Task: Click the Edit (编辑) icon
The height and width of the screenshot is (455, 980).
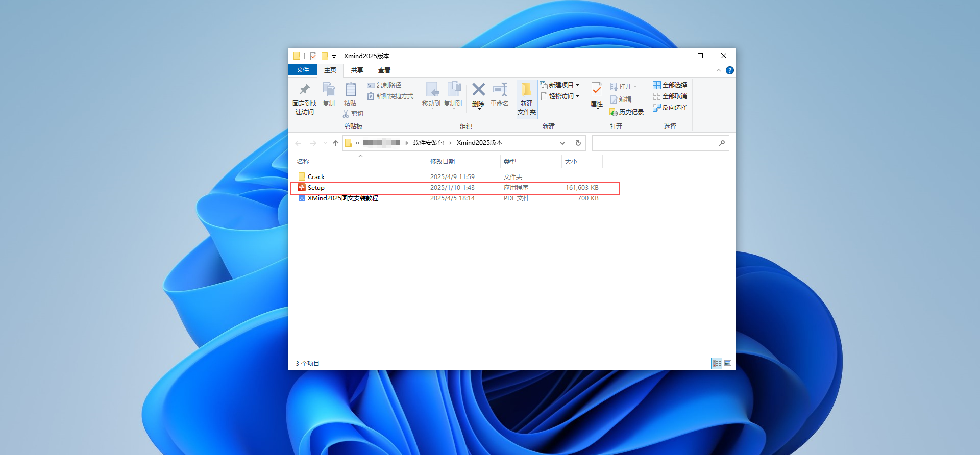Action: click(x=614, y=99)
